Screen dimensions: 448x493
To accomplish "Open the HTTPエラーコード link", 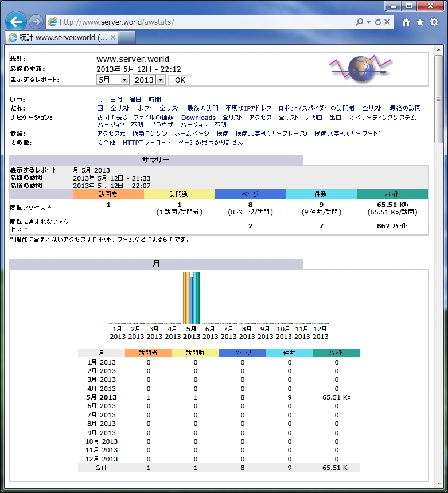I will pos(147,142).
